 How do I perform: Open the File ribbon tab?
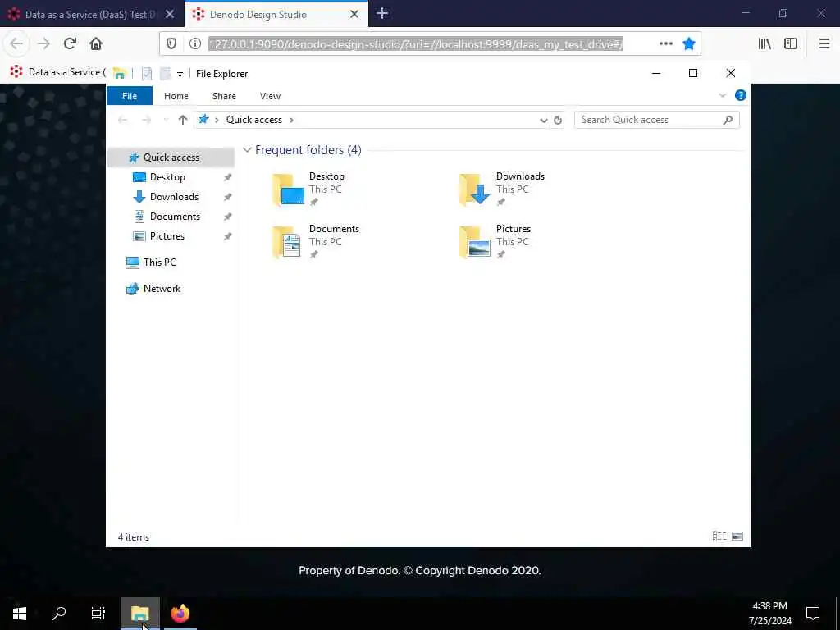130,96
